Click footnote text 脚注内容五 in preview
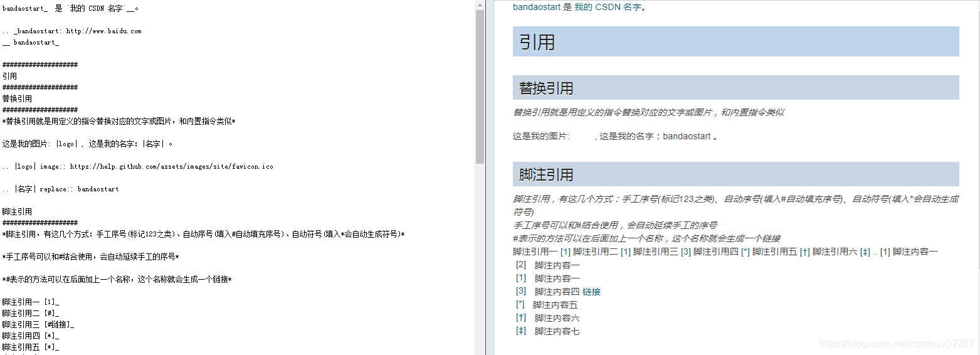Image resolution: width=980 pixels, height=355 pixels. [x=556, y=305]
